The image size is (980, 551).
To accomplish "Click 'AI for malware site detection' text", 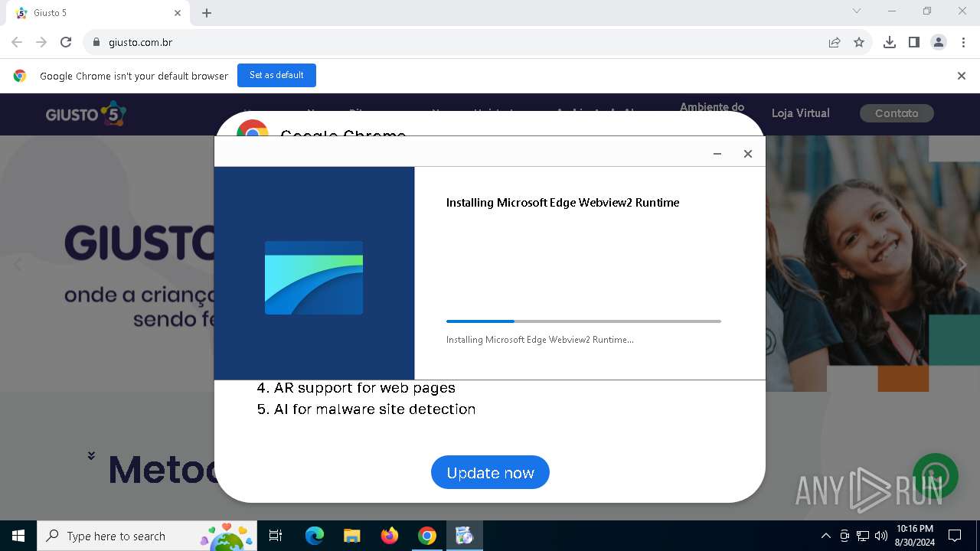I will [x=374, y=409].
